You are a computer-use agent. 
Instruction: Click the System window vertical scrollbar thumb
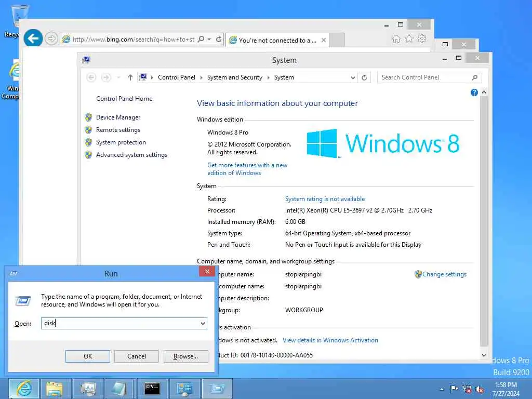click(x=484, y=221)
